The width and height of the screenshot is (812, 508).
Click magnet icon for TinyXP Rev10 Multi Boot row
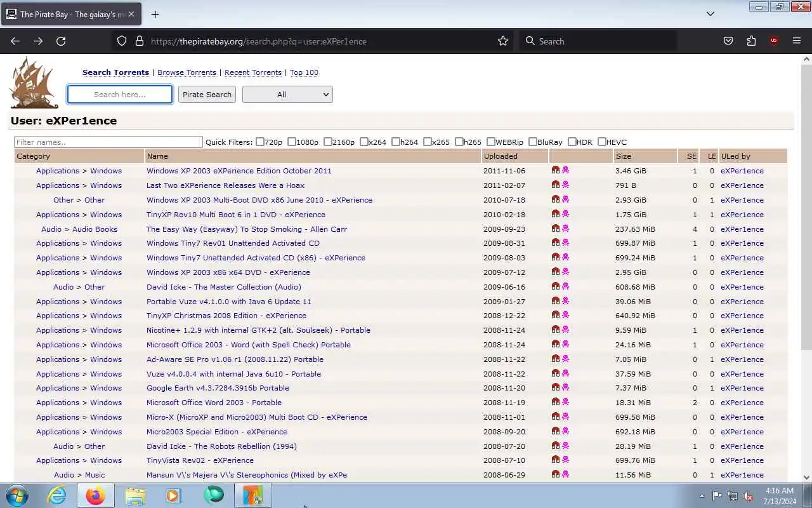click(556, 214)
